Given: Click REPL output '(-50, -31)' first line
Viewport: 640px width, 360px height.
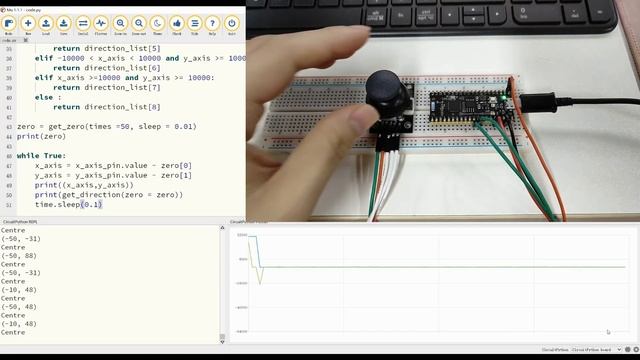Looking at the screenshot, I should tap(21, 239).
